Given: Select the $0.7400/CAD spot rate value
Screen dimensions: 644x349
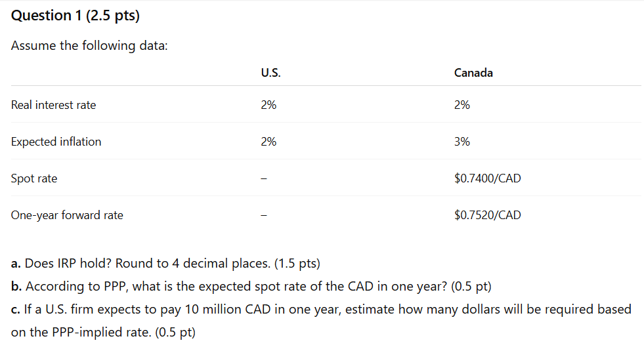Looking at the screenshot, I should click(x=487, y=178).
